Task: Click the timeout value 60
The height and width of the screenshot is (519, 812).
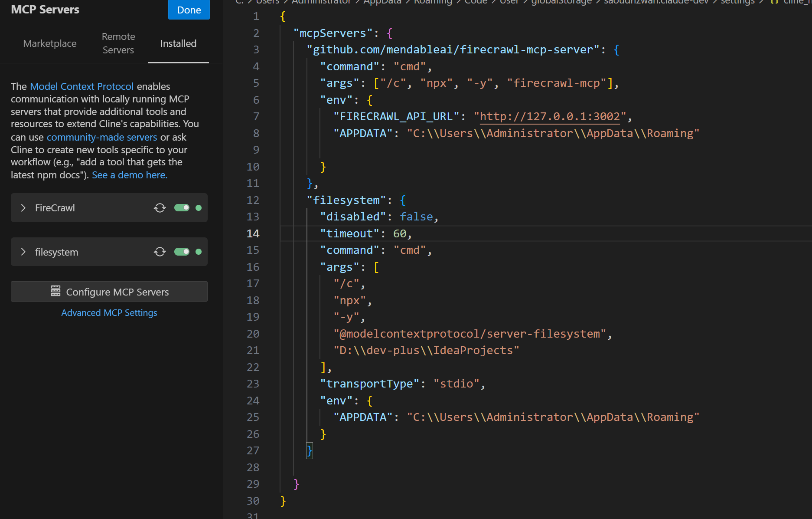Action: click(x=400, y=233)
